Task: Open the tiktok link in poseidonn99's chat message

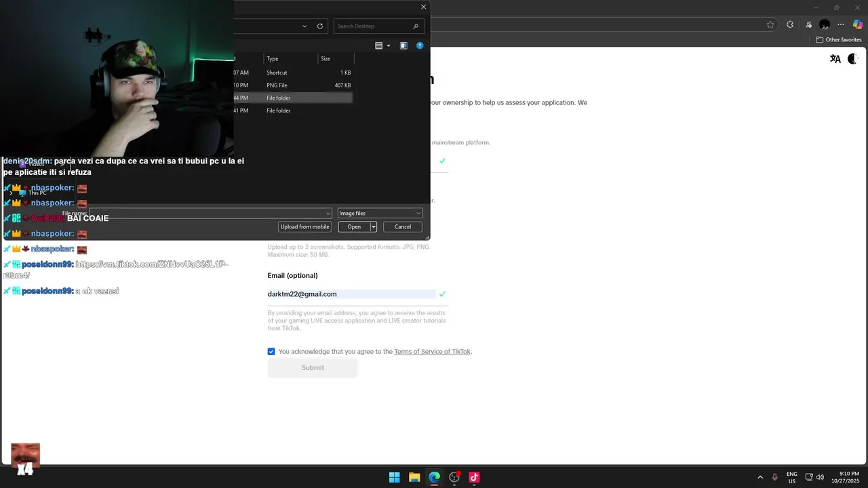Action: [116, 270]
